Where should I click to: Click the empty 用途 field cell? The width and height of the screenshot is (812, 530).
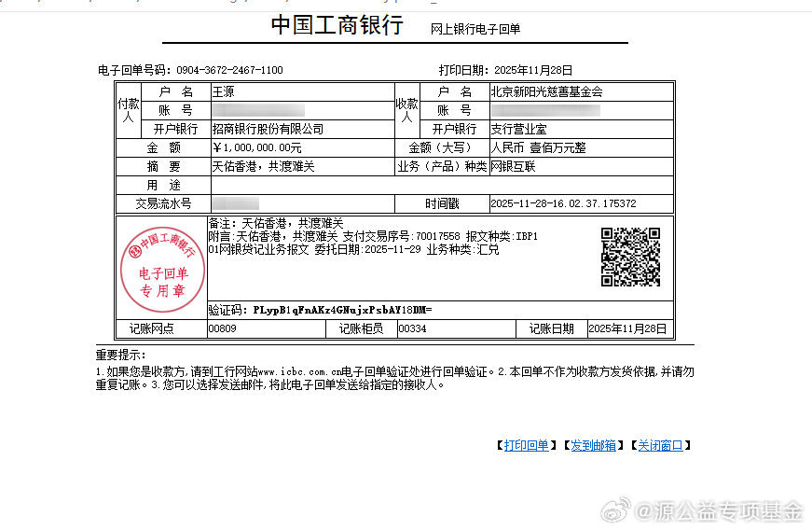click(x=442, y=185)
